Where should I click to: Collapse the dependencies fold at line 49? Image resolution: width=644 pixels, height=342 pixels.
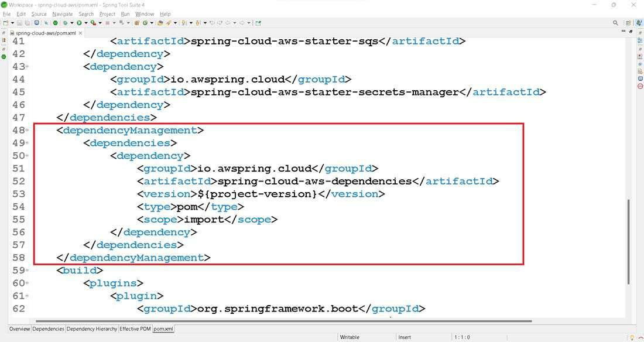(x=27, y=143)
